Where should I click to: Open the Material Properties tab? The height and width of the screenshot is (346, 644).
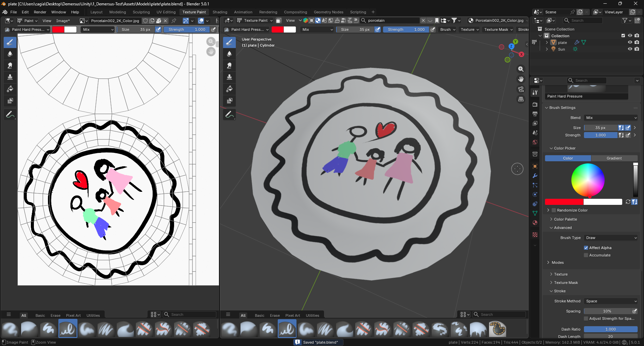pyautogui.click(x=535, y=223)
